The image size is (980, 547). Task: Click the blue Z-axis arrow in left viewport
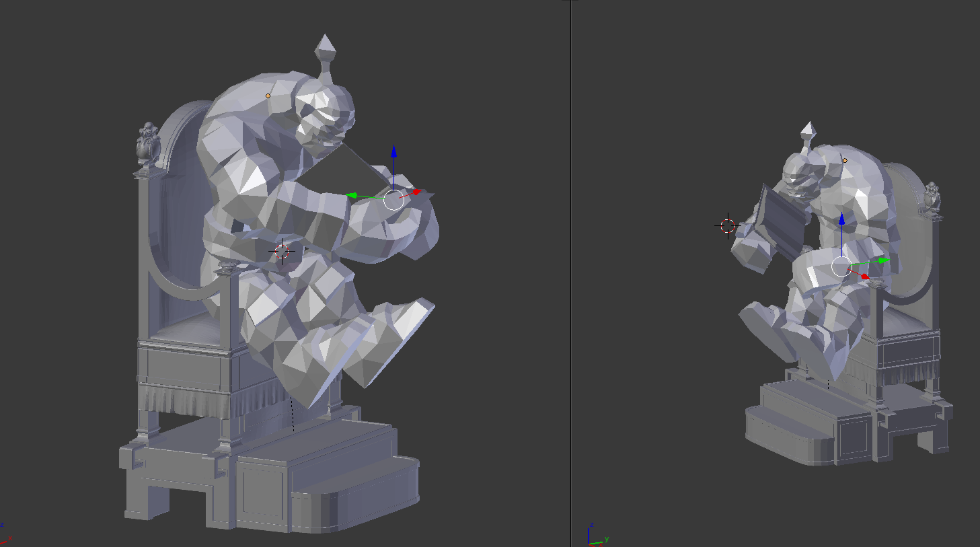click(393, 153)
